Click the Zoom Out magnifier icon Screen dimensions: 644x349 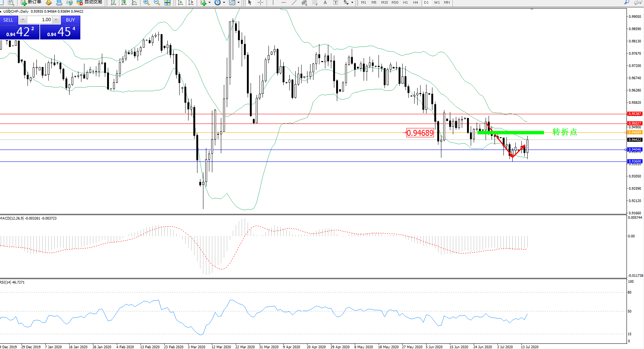(x=157, y=3)
